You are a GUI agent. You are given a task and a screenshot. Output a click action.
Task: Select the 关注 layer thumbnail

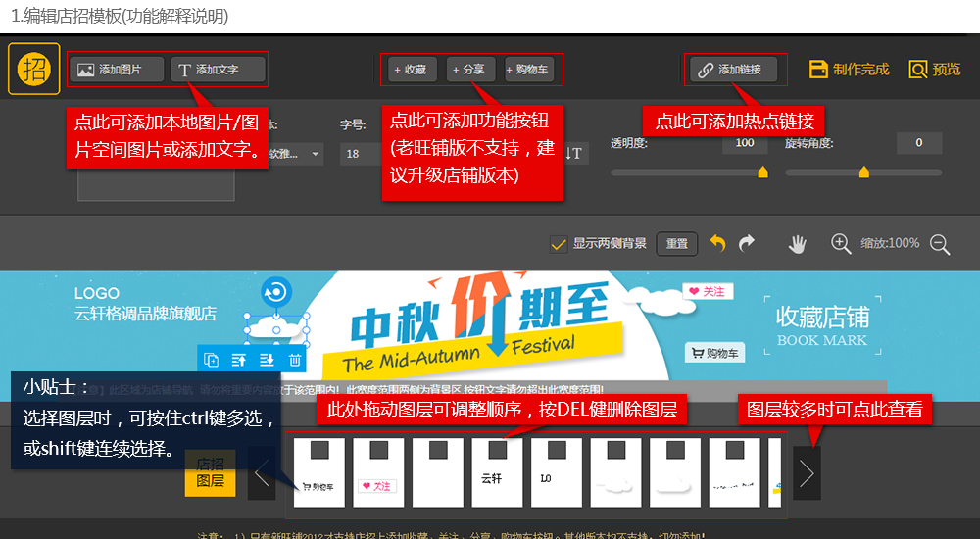(378, 472)
